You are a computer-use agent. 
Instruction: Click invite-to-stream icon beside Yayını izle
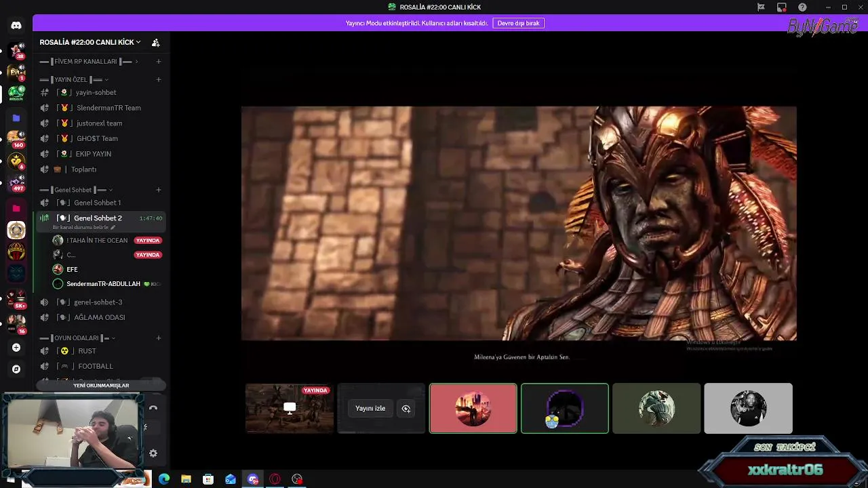(406, 409)
